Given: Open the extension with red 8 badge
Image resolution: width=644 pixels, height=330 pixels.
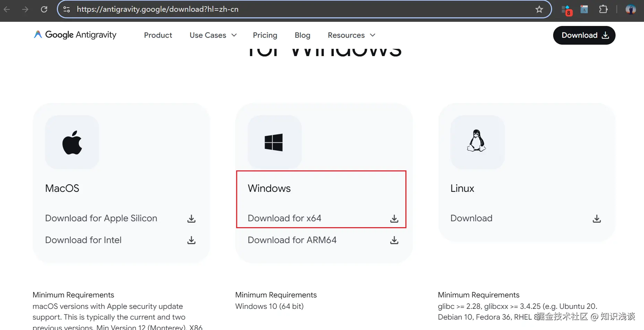Looking at the screenshot, I should (x=567, y=10).
